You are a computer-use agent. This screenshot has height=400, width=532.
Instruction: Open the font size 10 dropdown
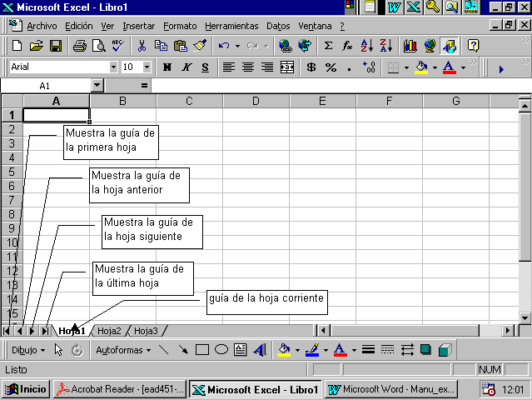tap(147, 67)
